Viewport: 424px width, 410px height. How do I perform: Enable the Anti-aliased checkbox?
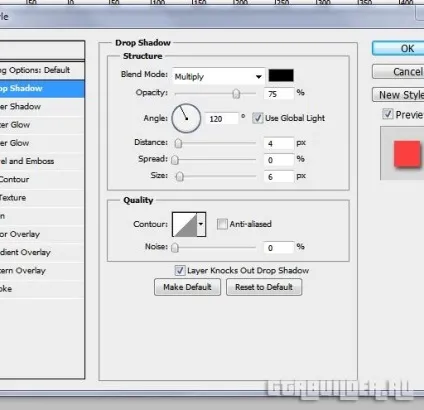point(222,224)
